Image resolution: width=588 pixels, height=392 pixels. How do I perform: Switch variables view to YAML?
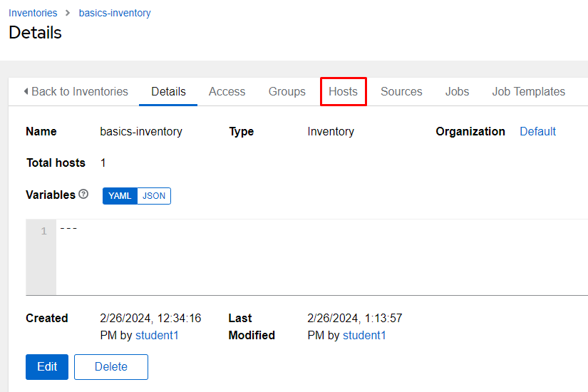(x=120, y=196)
